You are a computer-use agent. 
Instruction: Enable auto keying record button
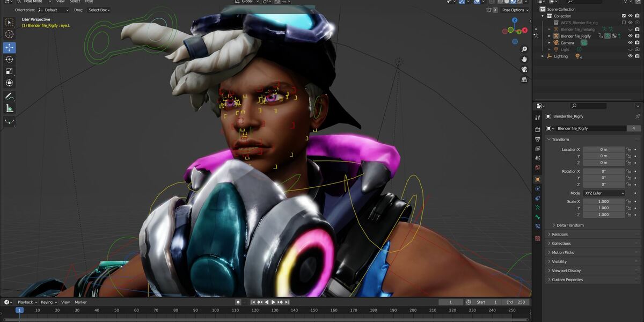click(x=238, y=302)
